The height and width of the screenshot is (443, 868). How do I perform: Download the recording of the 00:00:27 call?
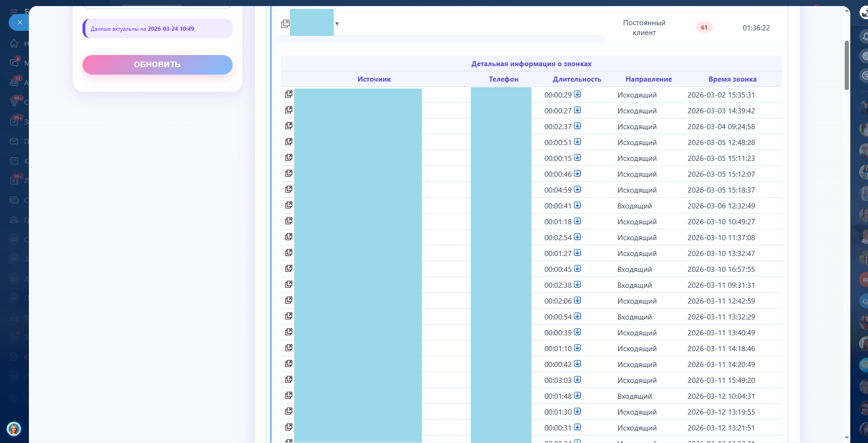(578, 110)
